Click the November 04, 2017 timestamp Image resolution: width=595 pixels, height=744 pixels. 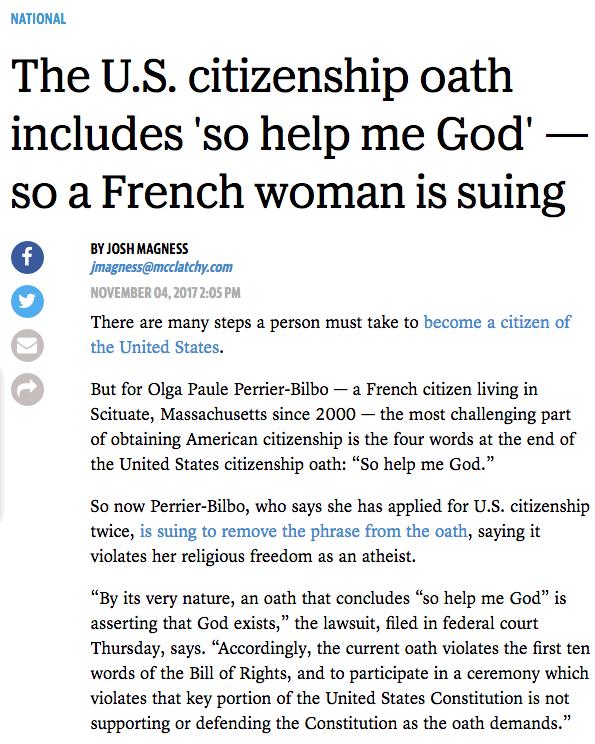pos(165,293)
